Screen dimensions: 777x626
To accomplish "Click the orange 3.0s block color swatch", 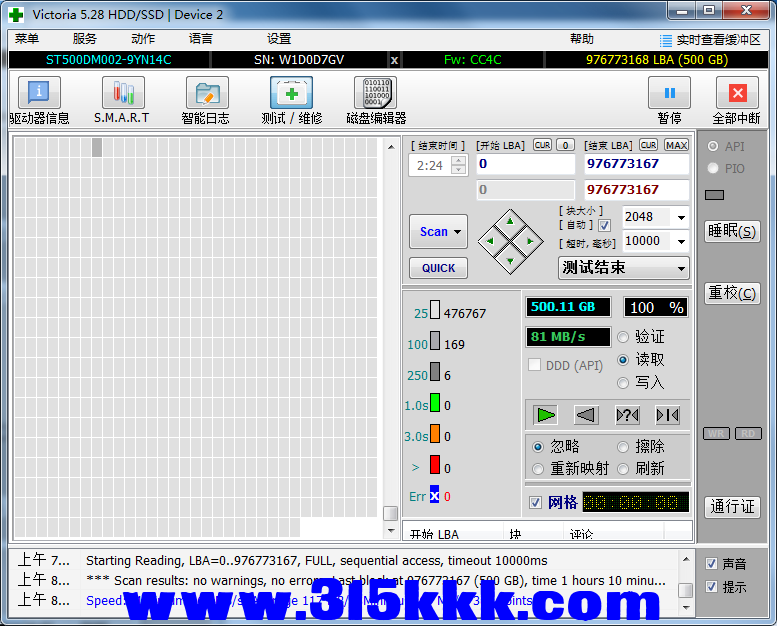I will [x=435, y=433].
